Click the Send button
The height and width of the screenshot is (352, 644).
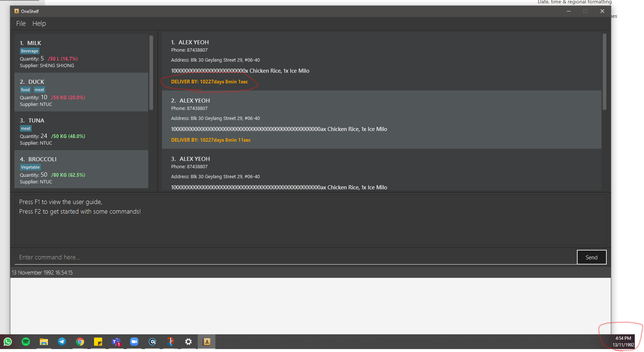coord(592,257)
